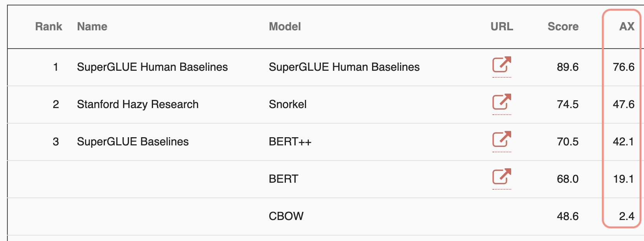Click the 68.0 score for BERT
The image size is (644, 241).
(567, 179)
